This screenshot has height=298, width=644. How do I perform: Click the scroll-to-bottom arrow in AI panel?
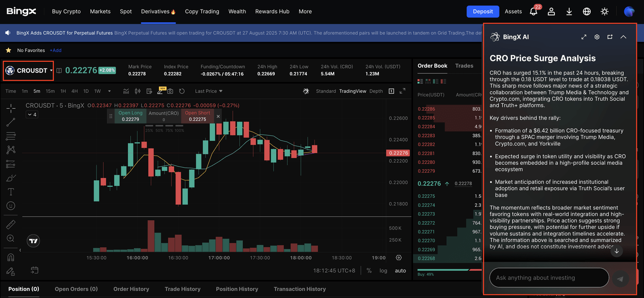(x=617, y=251)
